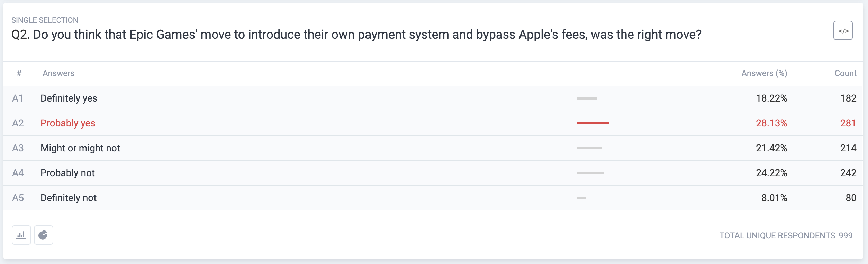Click the 'Definitely not' answer
868x264 pixels.
coord(69,198)
